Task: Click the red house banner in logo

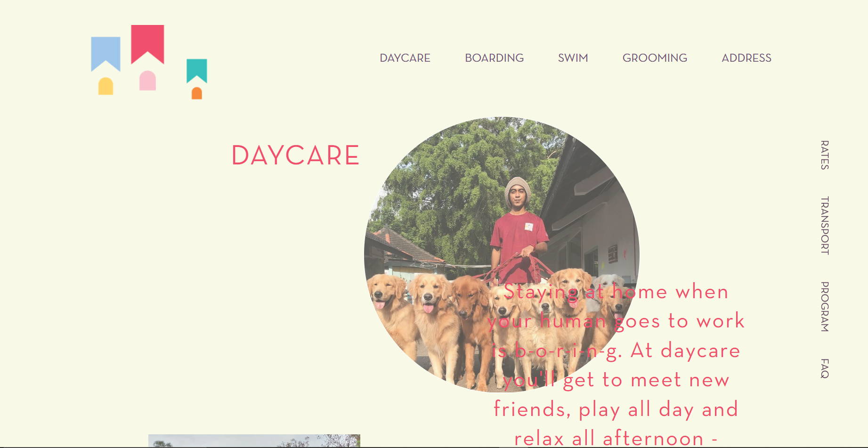Action: [147, 44]
